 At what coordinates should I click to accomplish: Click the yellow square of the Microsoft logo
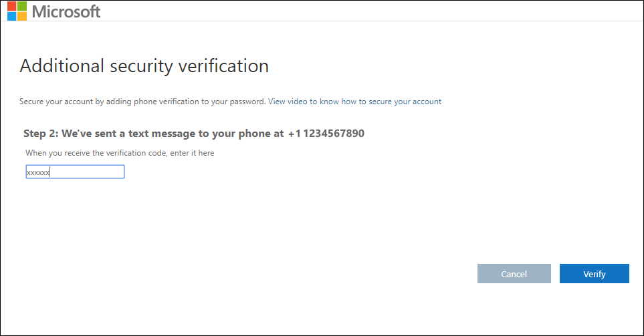22,16
